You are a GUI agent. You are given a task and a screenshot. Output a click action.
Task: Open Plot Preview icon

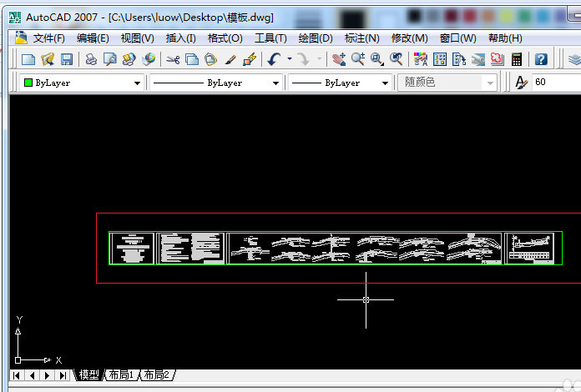pyautogui.click(x=110, y=59)
